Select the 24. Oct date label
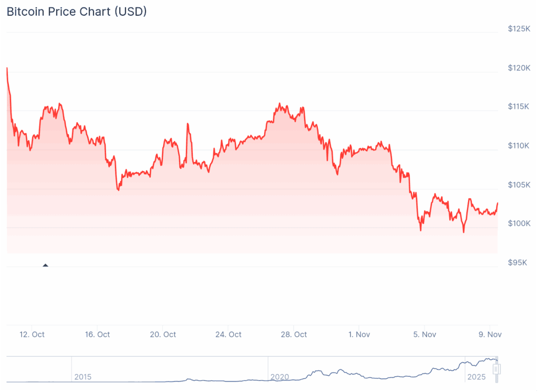Image resolution: width=538 pixels, height=392 pixels. [x=228, y=334]
